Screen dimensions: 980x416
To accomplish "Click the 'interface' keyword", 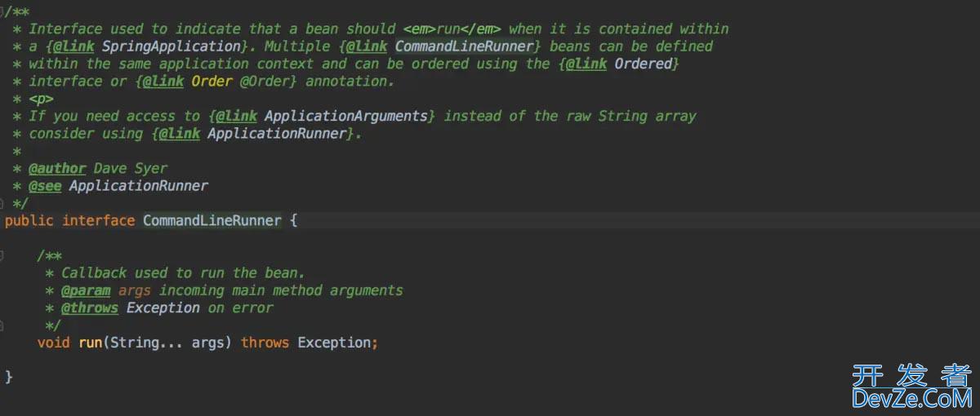I will (98, 221).
